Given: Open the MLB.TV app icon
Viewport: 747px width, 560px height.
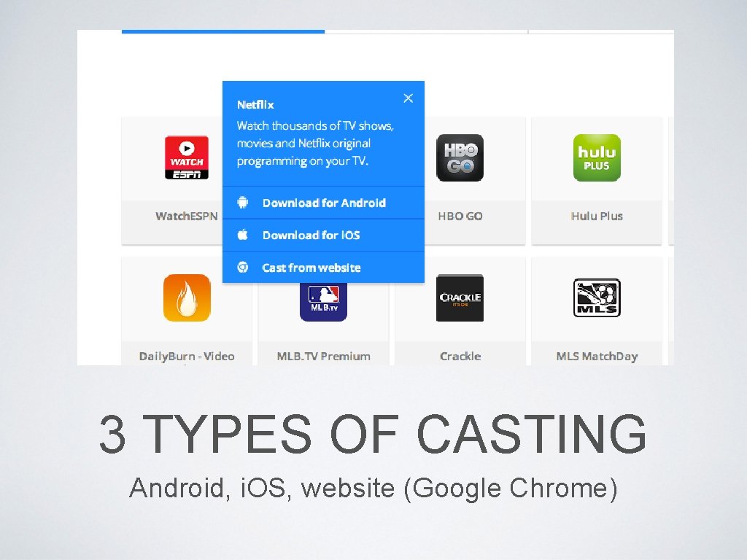Looking at the screenshot, I should point(323,302).
